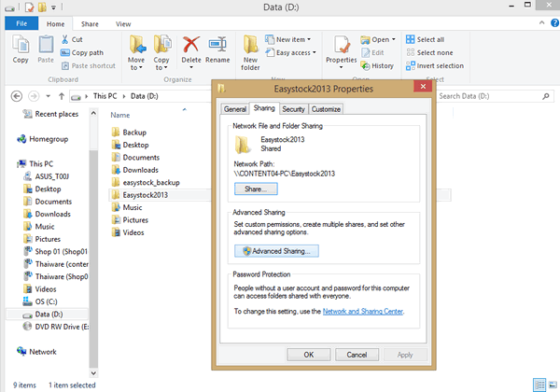Click Select none in ribbon
560x392 pixels.
(x=429, y=52)
